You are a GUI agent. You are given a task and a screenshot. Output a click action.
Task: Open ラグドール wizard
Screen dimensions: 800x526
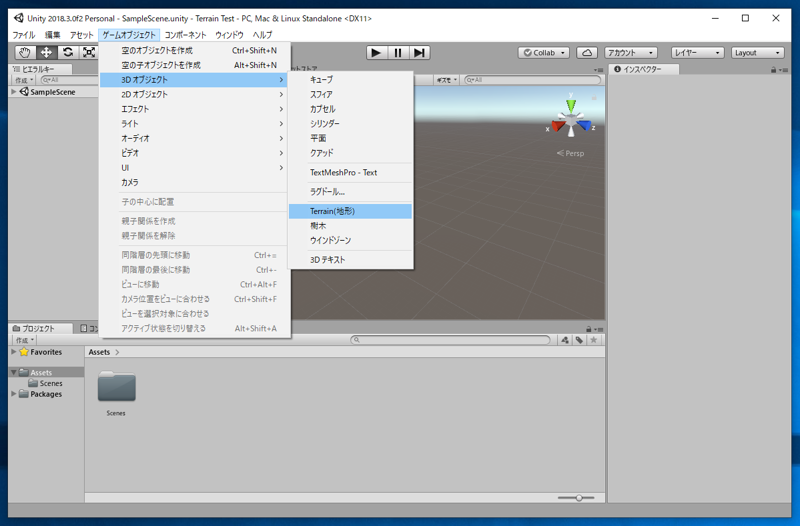351,192
